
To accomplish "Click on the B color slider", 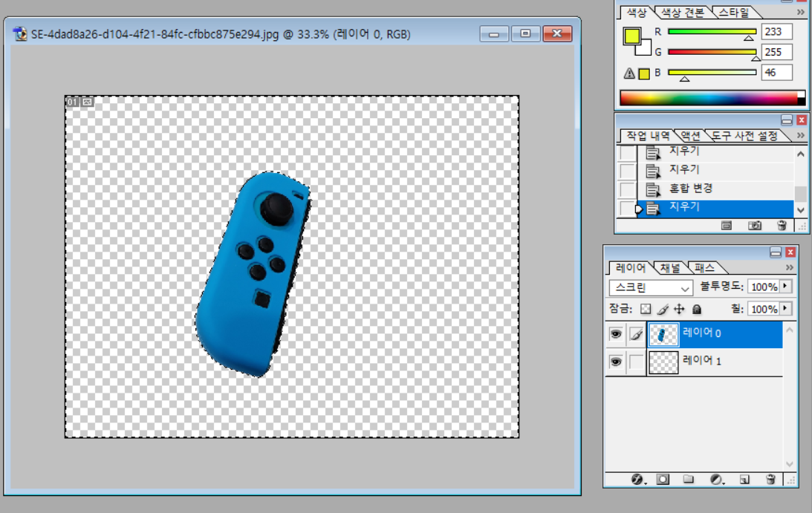I will 712,73.
